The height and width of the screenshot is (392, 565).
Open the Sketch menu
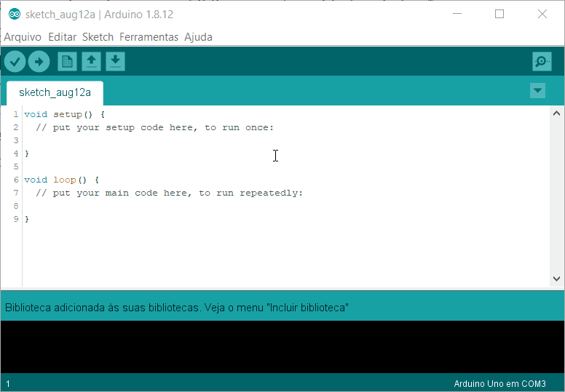tap(98, 37)
